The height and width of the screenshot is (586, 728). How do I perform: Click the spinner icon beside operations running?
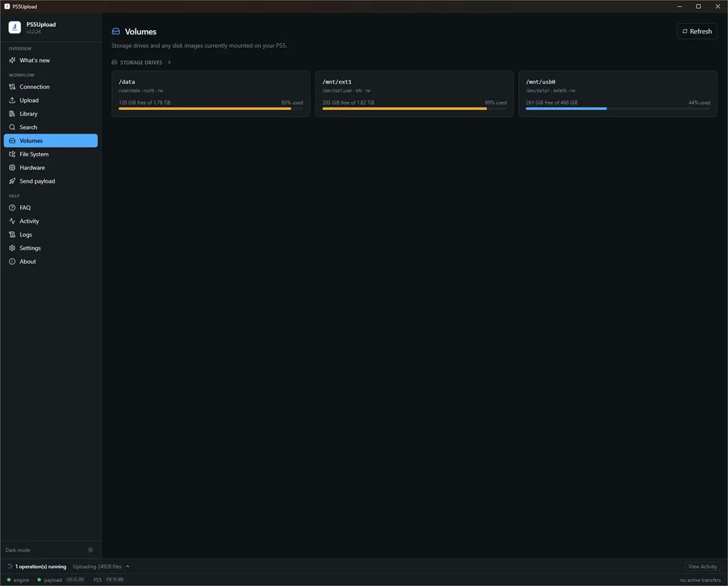pyautogui.click(x=9, y=566)
